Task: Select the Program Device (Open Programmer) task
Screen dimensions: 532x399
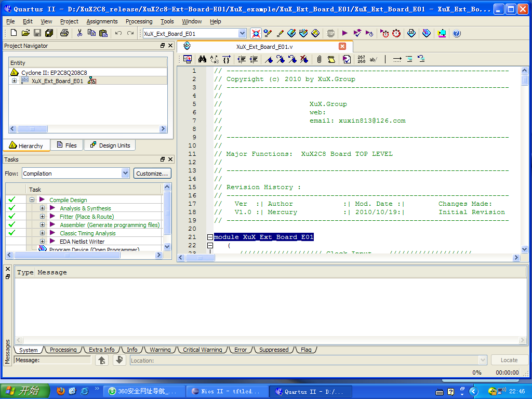Action: coord(94,249)
